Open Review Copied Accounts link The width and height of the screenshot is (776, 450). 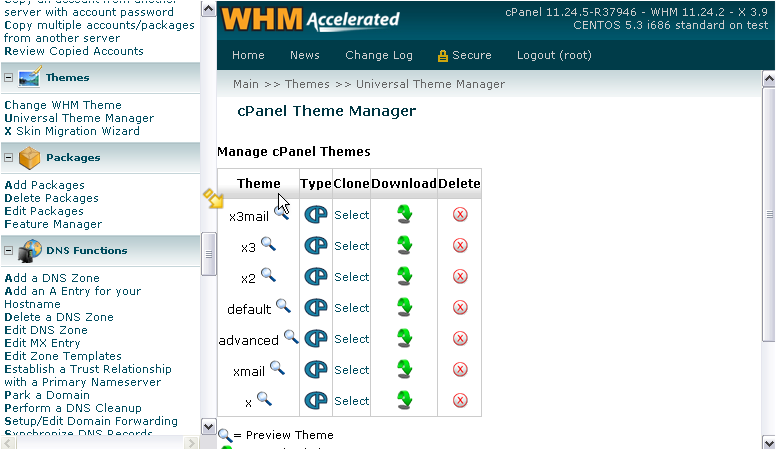74,51
